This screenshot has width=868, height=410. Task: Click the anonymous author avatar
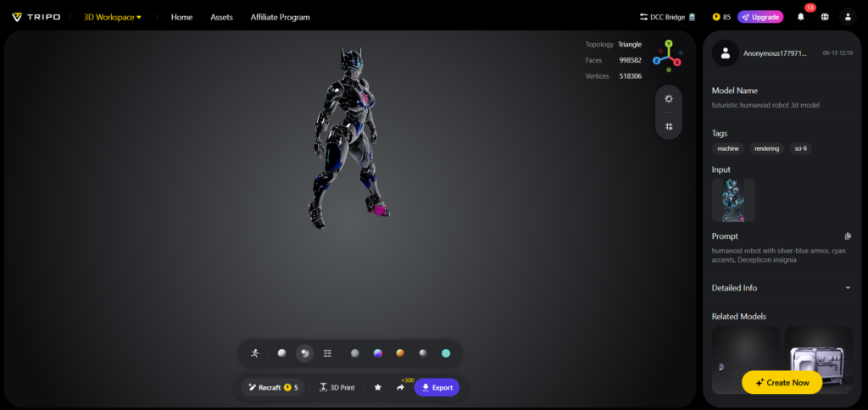[x=726, y=53]
